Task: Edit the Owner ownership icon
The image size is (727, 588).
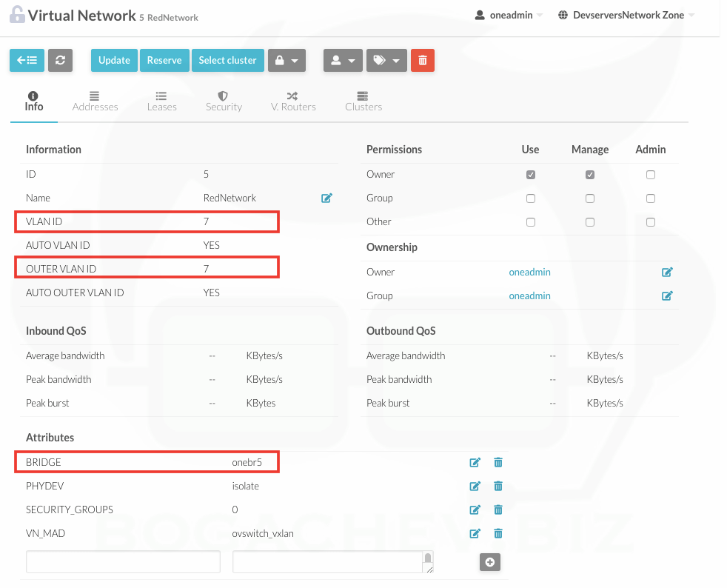Action: coord(667,273)
